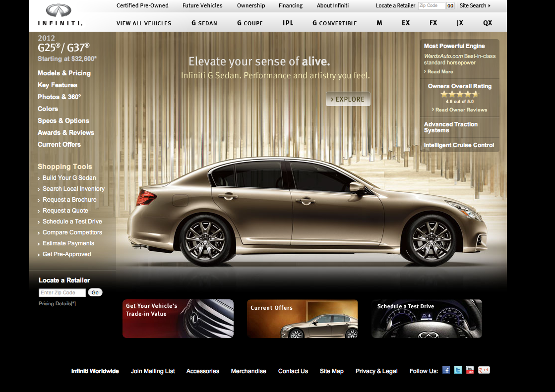Open the Ownership menu
This screenshot has width=555, height=392.
[251, 5]
